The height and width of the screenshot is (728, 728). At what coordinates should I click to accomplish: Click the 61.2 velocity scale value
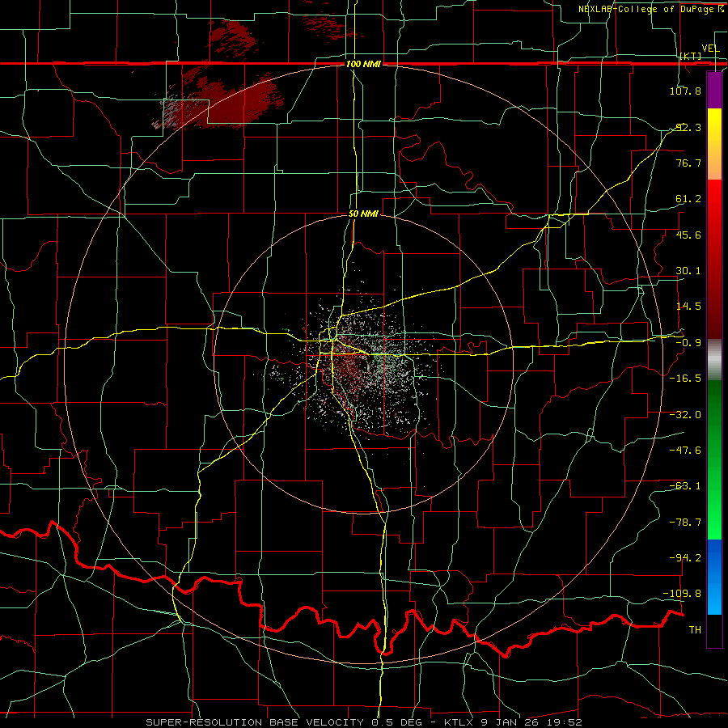[688, 199]
